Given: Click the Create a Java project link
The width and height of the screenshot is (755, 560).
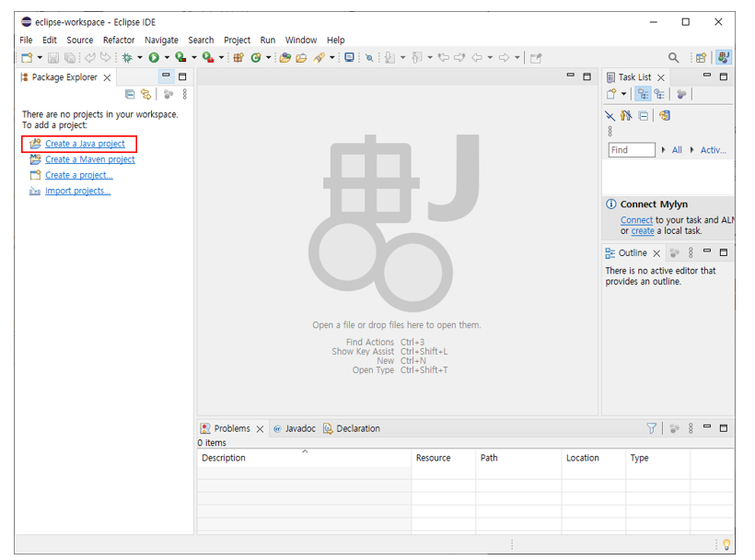Looking at the screenshot, I should pyautogui.click(x=85, y=144).
